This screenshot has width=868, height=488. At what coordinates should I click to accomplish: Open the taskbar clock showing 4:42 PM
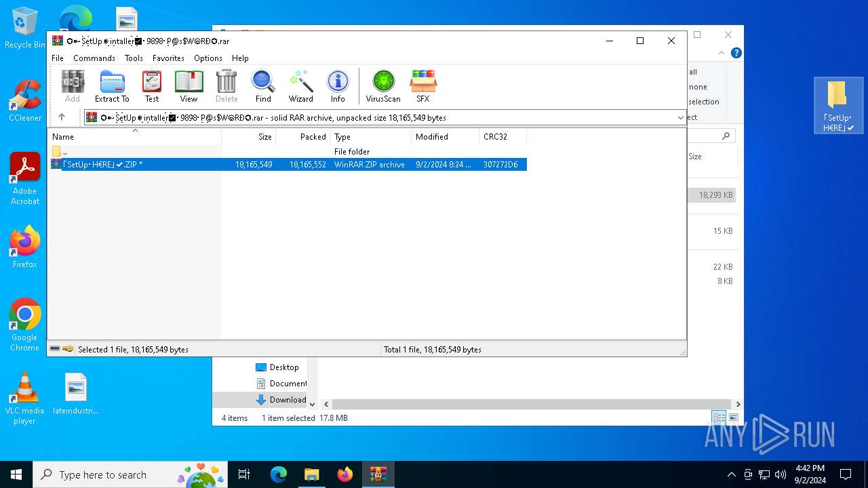tap(810, 474)
